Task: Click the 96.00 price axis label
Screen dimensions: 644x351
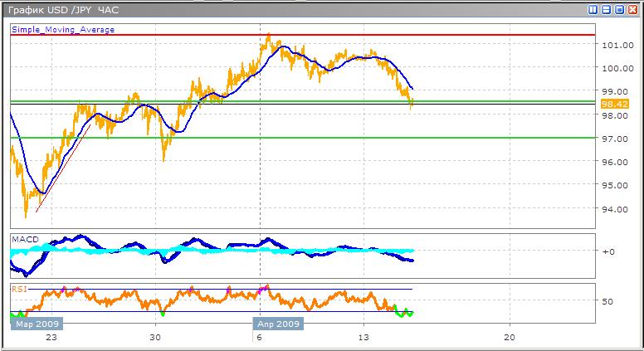Action: point(615,162)
